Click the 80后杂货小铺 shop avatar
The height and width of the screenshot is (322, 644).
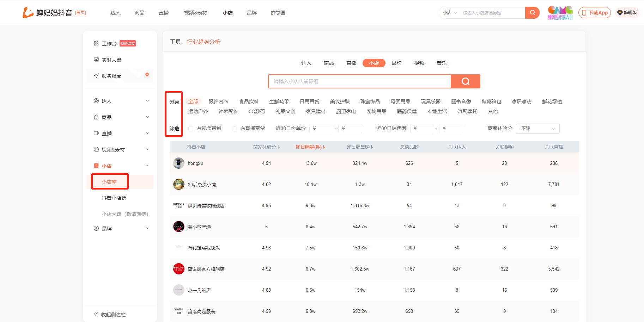click(x=179, y=184)
